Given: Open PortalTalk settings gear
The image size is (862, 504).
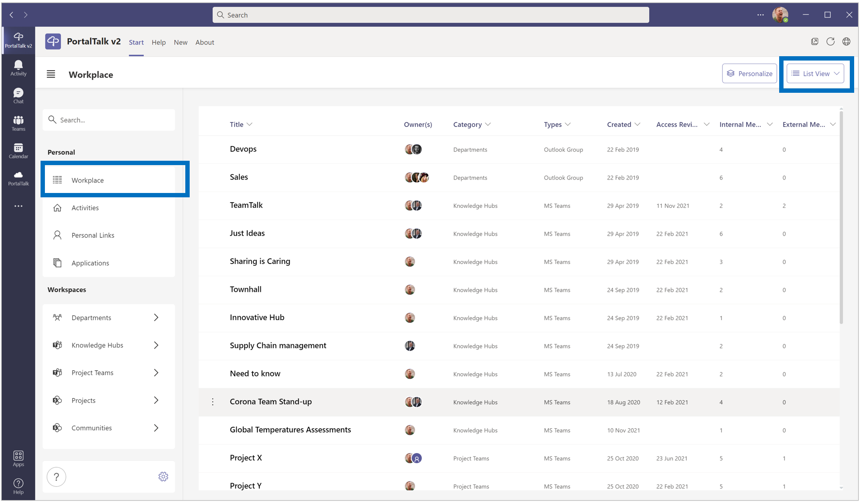Looking at the screenshot, I should click(x=164, y=477).
